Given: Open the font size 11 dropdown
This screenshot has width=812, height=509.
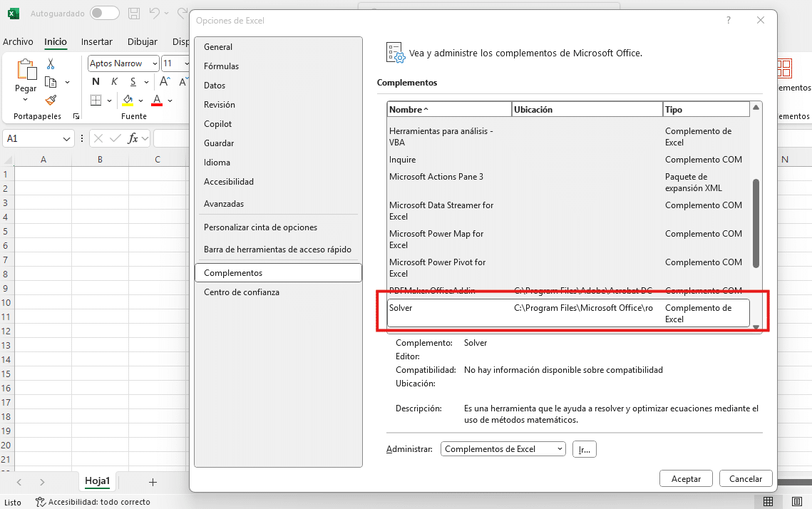Looking at the screenshot, I should 187,63.
